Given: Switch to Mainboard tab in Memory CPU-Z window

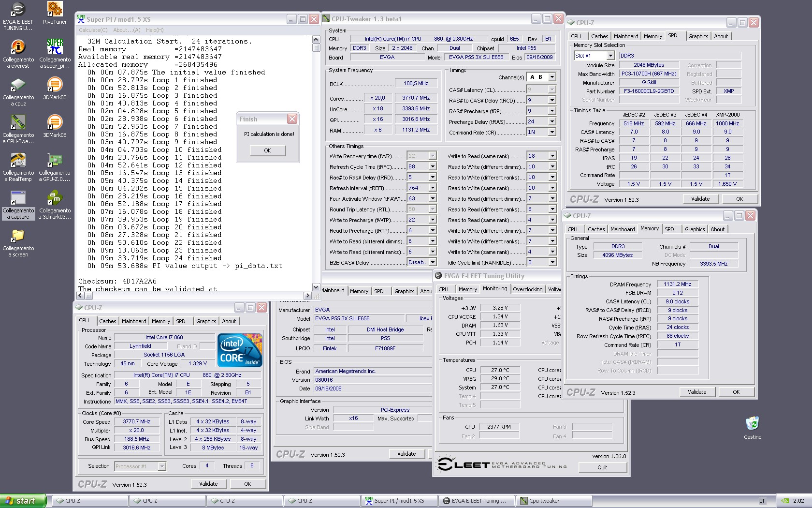Looking at the screenshot, I should point(622,229).
